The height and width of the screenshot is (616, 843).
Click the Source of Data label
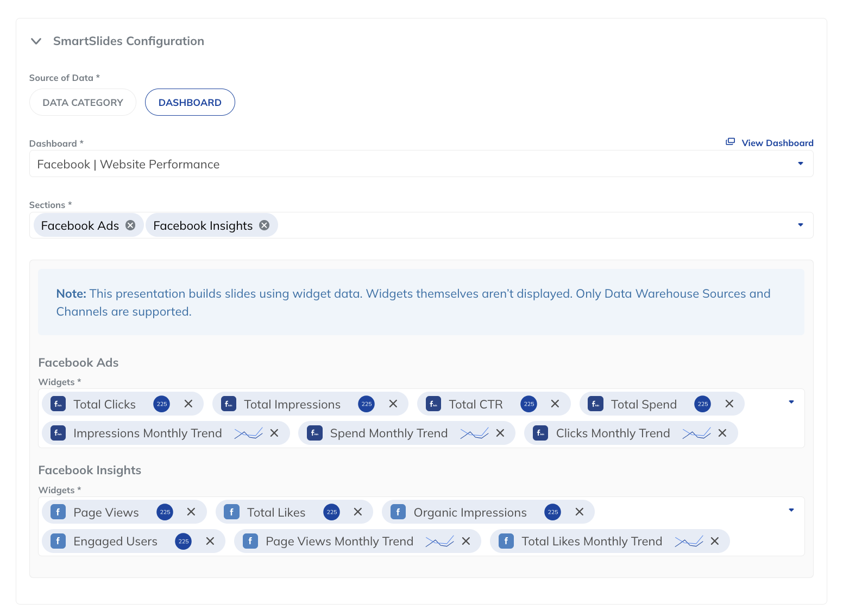(65, 78)
